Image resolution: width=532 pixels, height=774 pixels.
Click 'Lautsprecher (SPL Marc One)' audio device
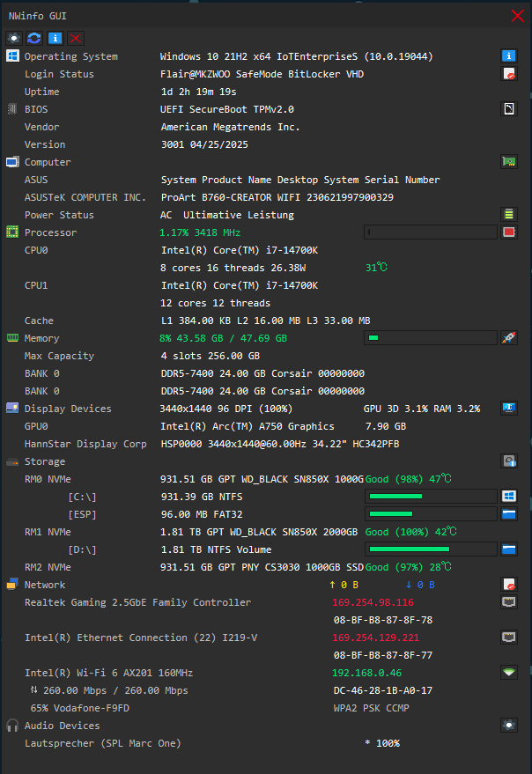coord(103,743)
